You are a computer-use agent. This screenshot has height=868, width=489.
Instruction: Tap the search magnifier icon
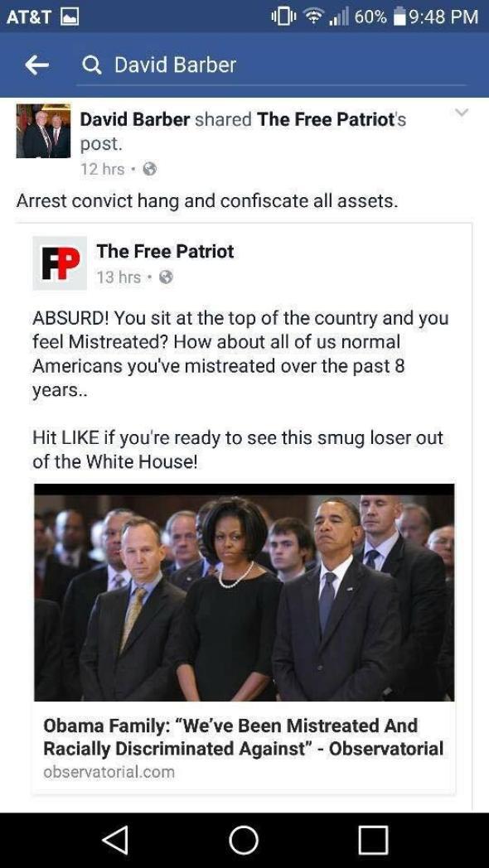point(91,66)
